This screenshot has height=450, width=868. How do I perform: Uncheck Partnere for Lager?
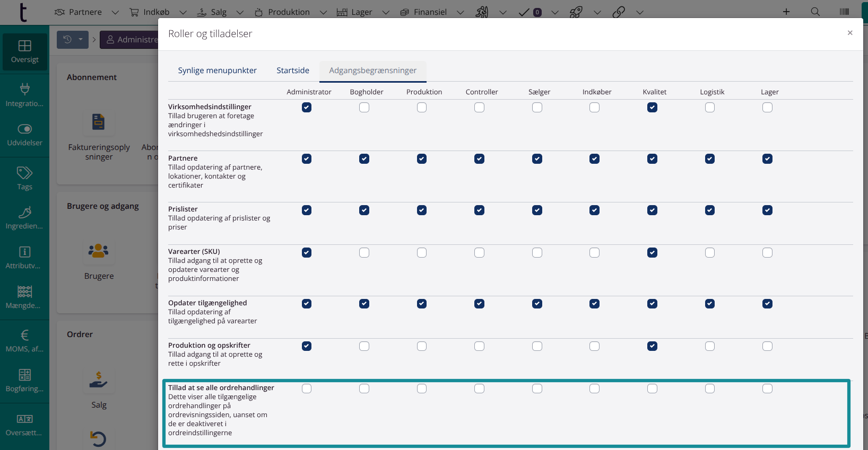(767, 159)
